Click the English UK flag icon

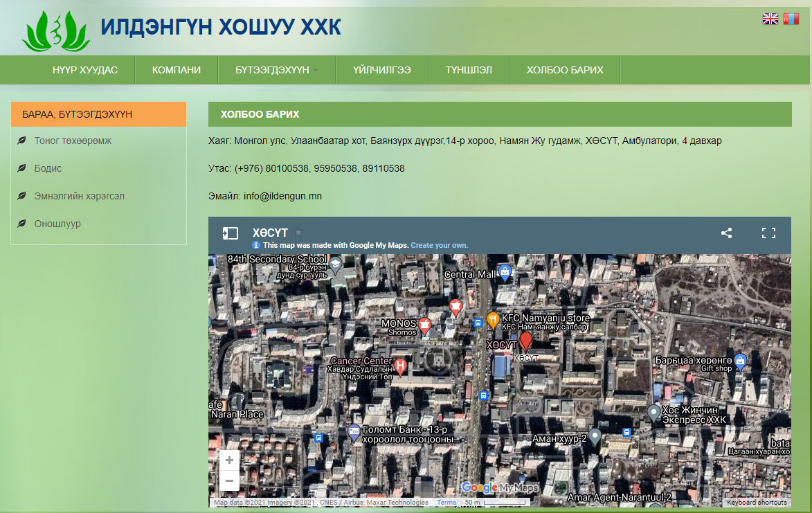click(770, 19)
